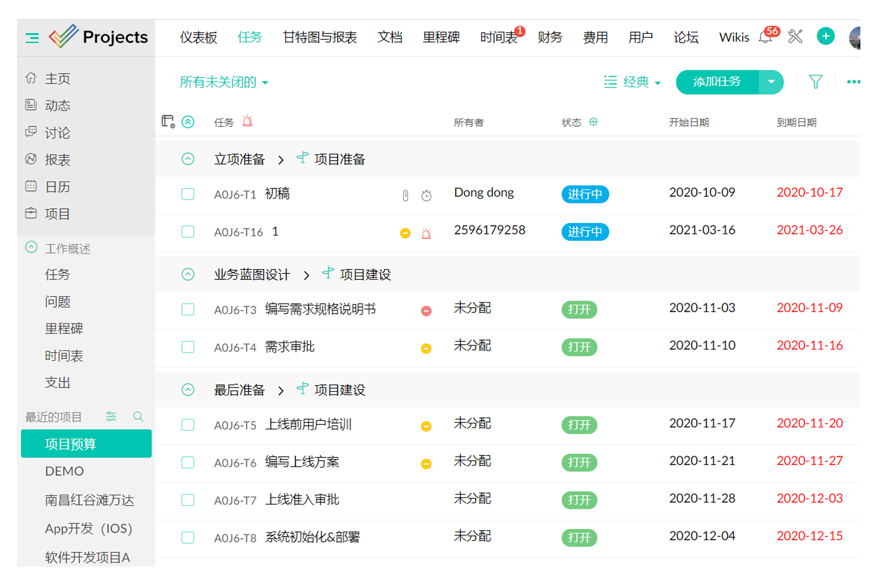Open the 所有未关闭的 view dropdown
Image resolution: width=870 pixels, height=588 pixels.
coord(224,82)
